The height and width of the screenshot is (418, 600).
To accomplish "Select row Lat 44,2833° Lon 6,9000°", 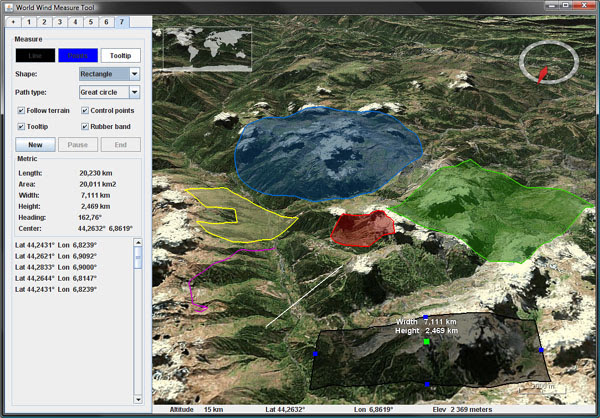I will tap(56, 267).
